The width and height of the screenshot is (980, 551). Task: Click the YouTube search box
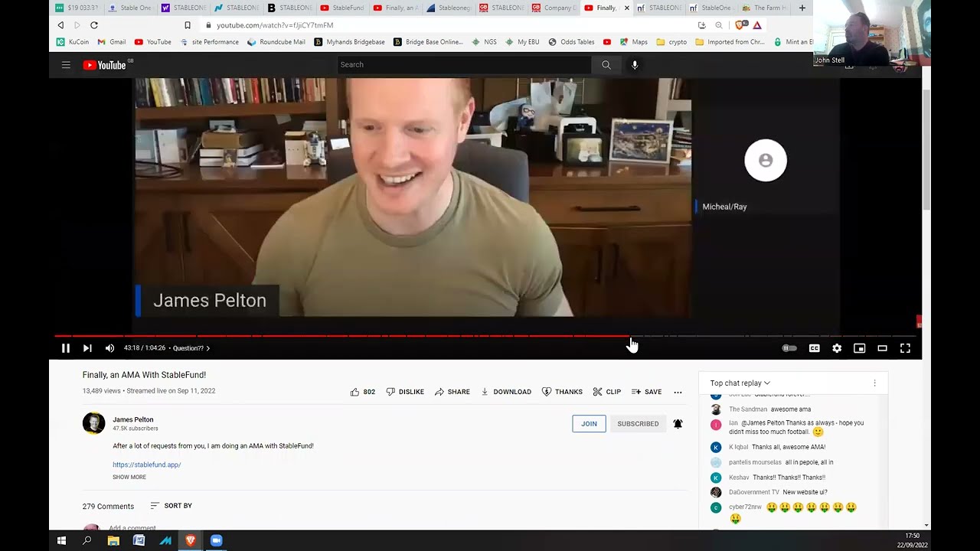(x=464, y=64)
